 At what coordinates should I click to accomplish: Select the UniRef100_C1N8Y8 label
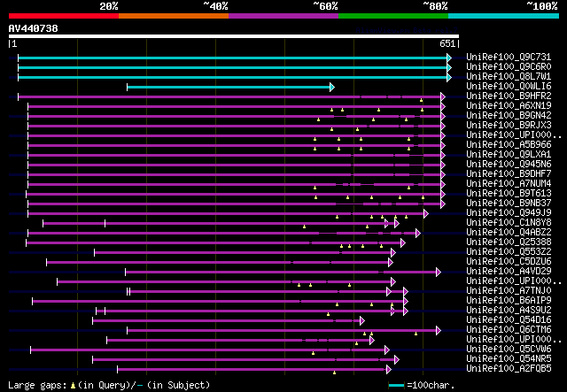pyautogui.click(x=509, y=223)
